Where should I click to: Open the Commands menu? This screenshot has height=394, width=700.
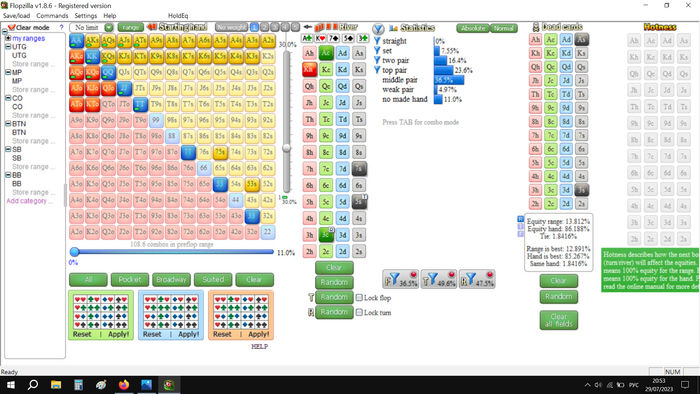[x=52, y=16]
